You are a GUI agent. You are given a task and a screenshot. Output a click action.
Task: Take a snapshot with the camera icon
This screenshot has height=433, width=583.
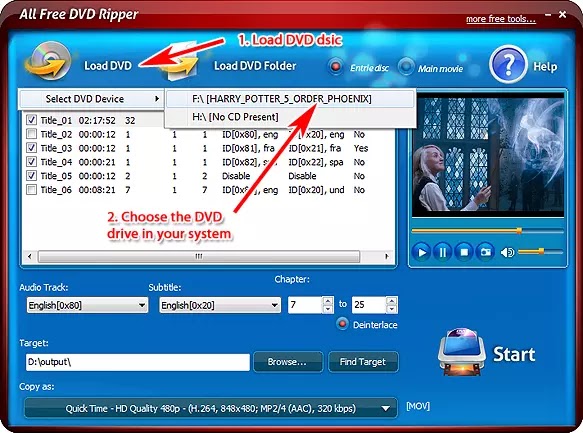tap(485, 253)
